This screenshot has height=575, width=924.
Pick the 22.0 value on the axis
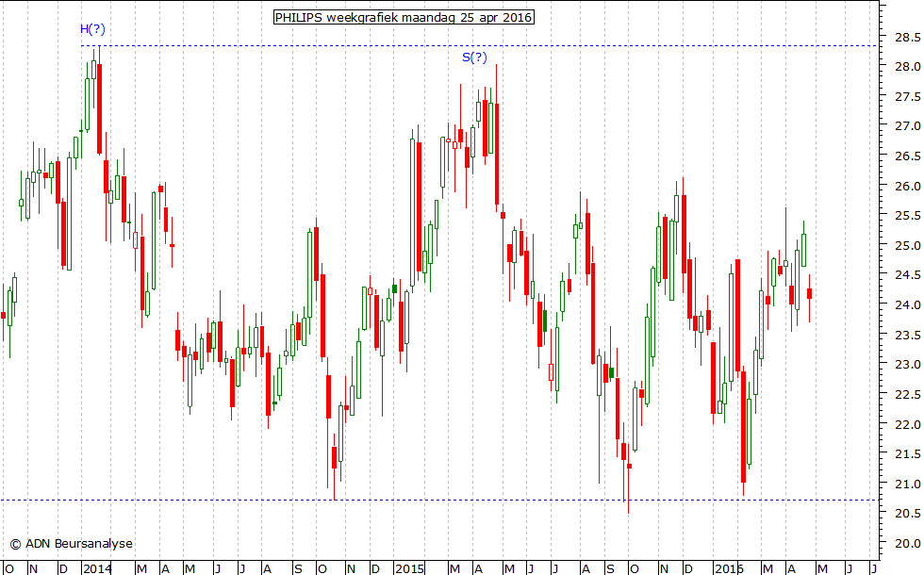[x=907, y=425]
